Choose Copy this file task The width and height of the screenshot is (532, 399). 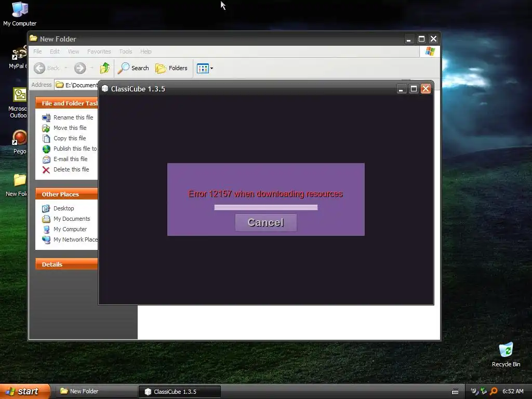[70, 138]
